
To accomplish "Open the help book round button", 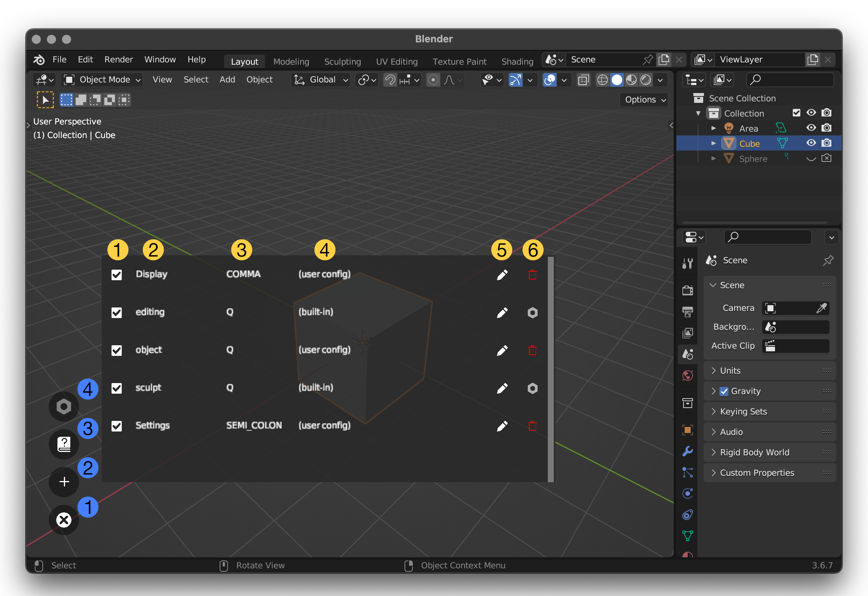I will [x=64, y=444].
